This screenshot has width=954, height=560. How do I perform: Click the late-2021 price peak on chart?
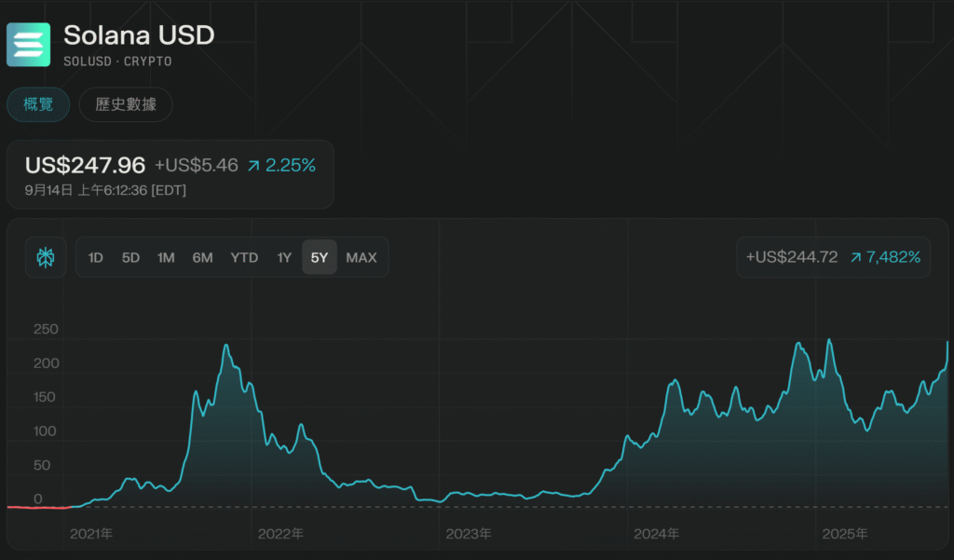point(226,345)
